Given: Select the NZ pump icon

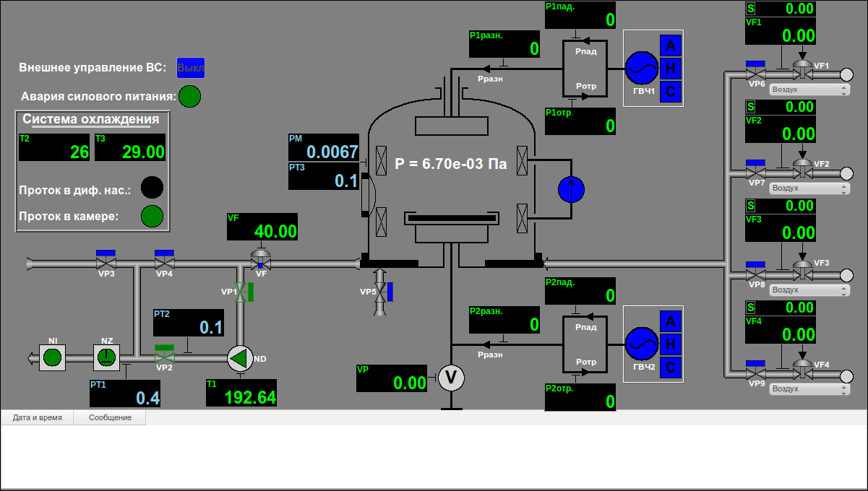Looking at the screenshot, I should 106,357.
